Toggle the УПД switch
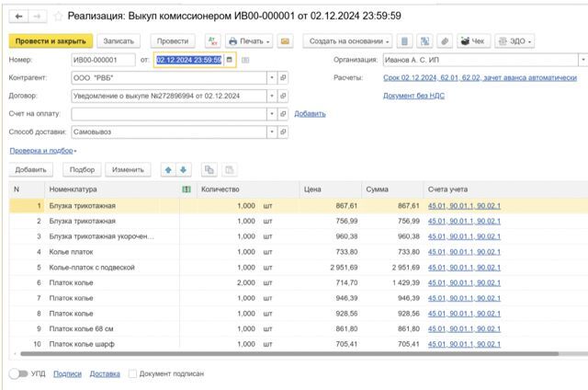Image resolution: width=588 pixels, height=390 pixels. click(18, 373)
